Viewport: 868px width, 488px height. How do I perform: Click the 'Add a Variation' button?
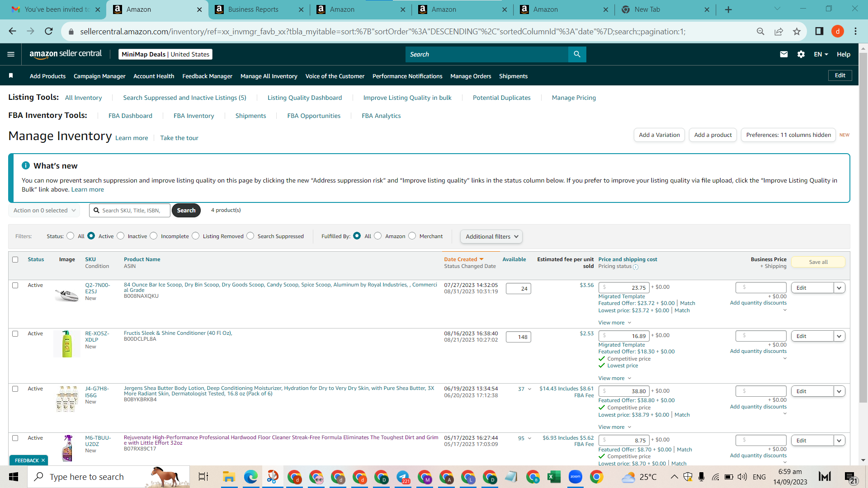[x=659, y=135]
